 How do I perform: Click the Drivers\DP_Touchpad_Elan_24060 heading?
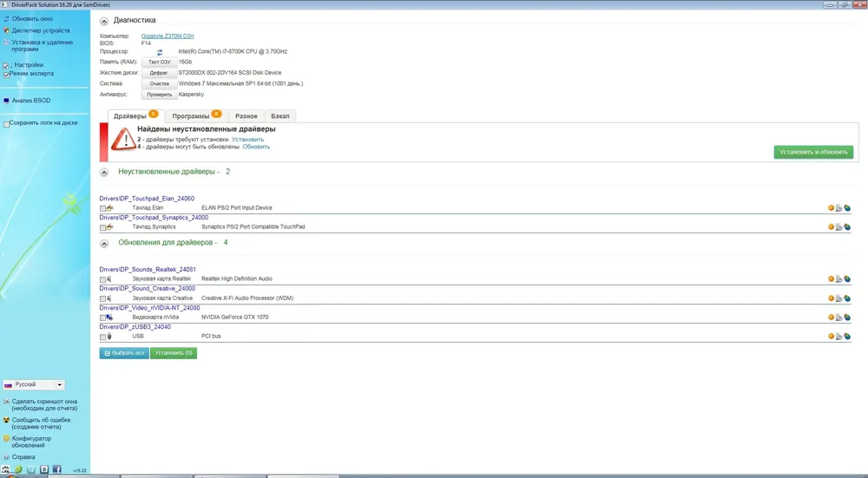pyautogui.click(x=147, y=199)
